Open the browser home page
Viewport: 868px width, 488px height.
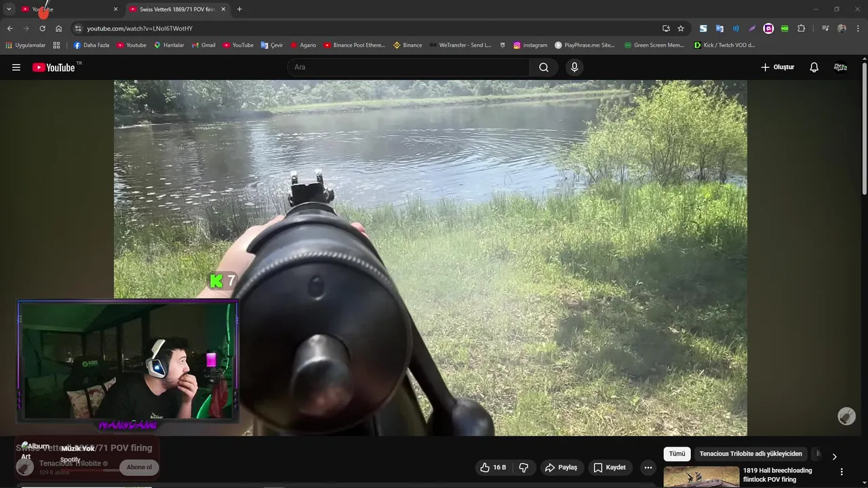coord(59,28)
